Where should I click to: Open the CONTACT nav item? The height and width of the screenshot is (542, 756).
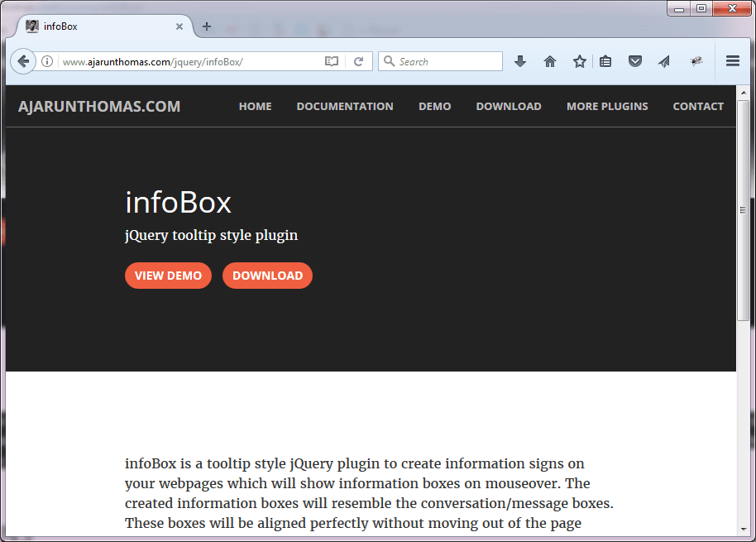point(698,107)
